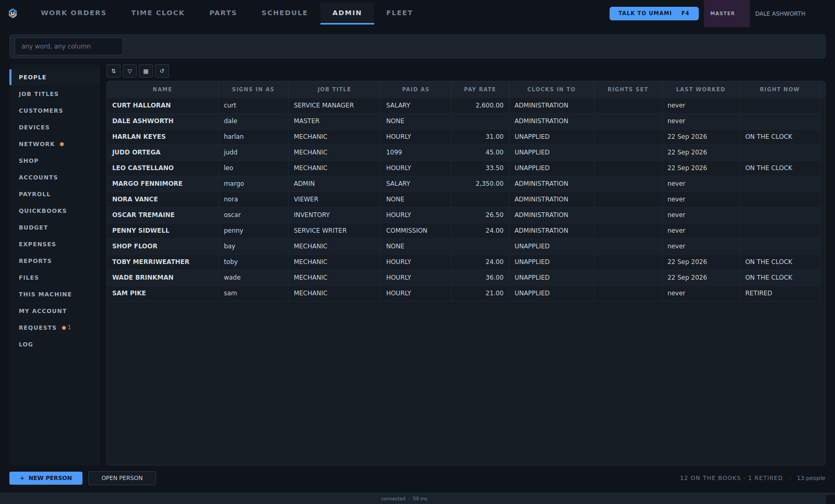Open the filter funnel toolbar icon
The width and height of the screenshot is (835, 504).
129,71
